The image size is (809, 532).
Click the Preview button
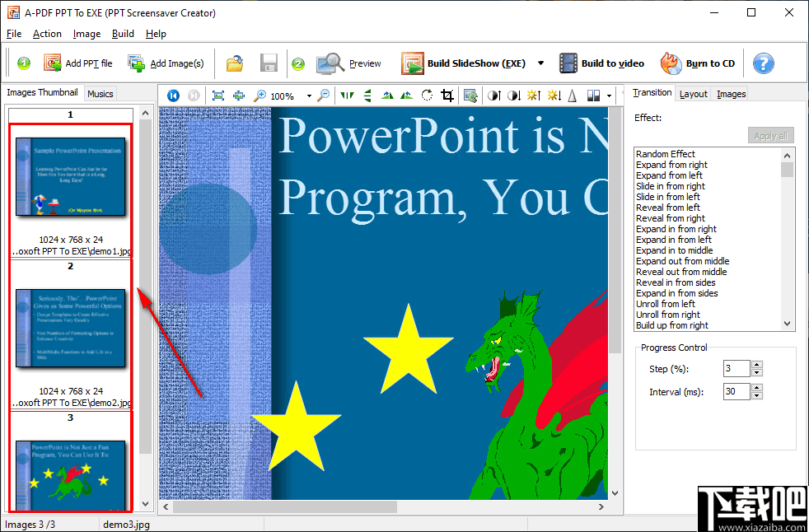click(x=349, y=63)
